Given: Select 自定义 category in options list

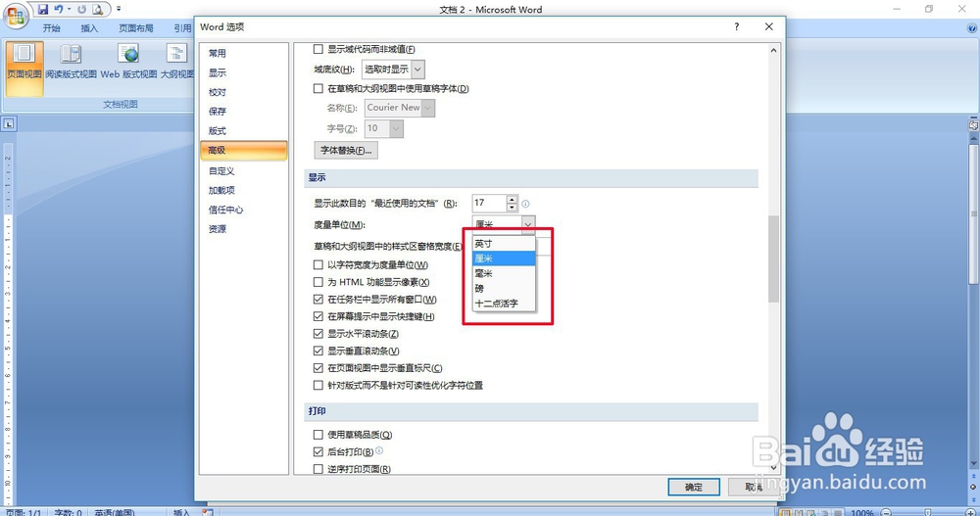Looking at the screenshot, I should pyautogui.click(x=244, y=170).
